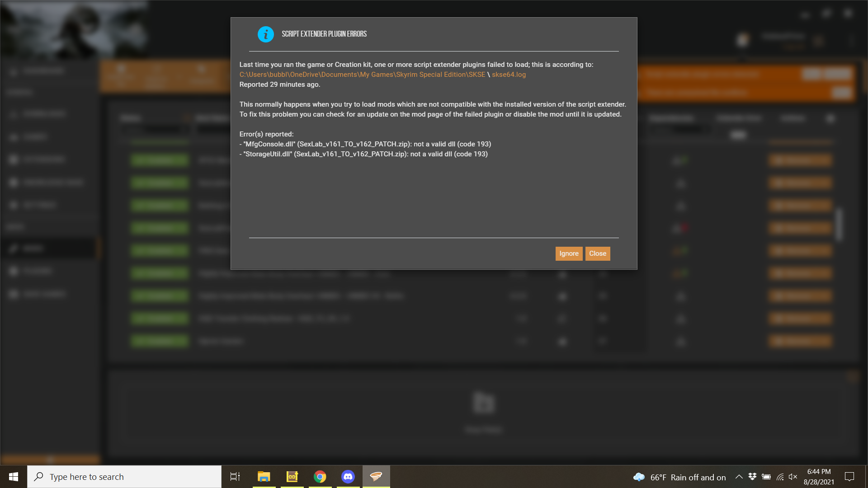Open Google Chrome from the taskbar

pos(320,477)
